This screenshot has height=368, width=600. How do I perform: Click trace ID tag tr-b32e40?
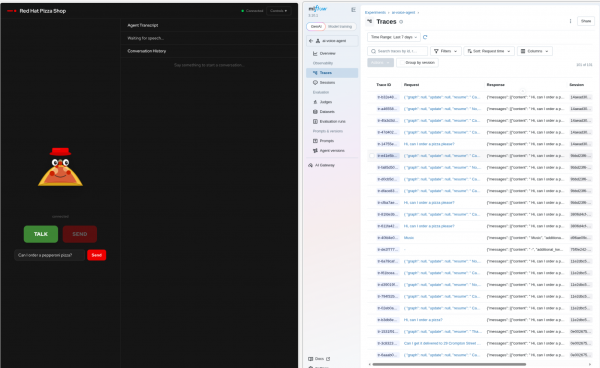387,97
